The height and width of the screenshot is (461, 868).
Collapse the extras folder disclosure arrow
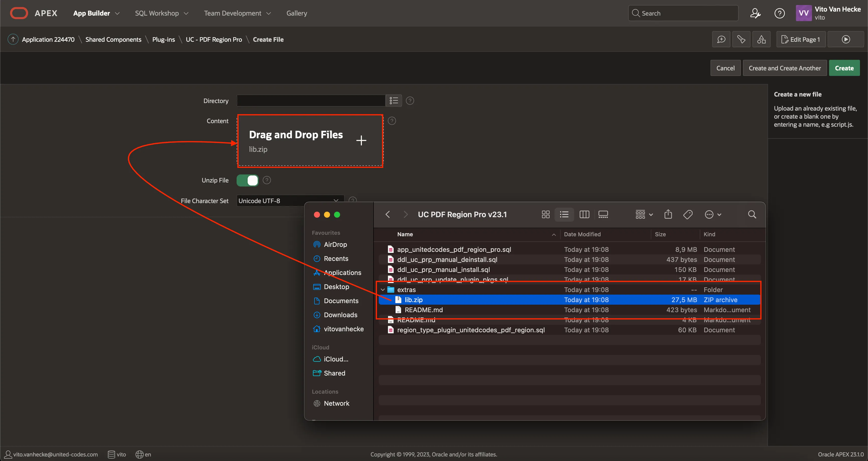point(383,290)
